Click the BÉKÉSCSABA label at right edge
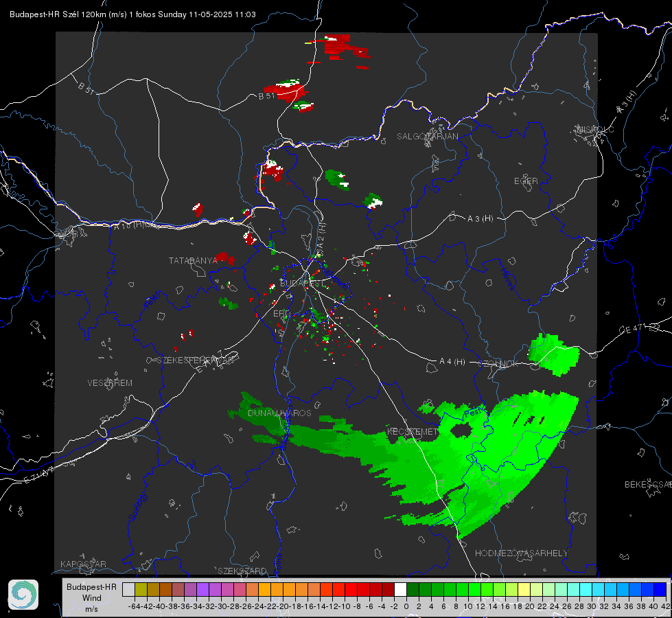 pos(648,485)
